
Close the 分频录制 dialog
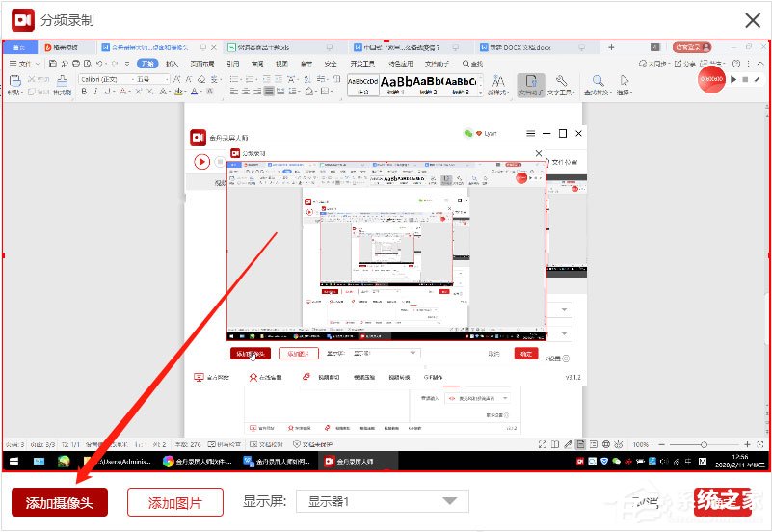[x=753, y=20]
